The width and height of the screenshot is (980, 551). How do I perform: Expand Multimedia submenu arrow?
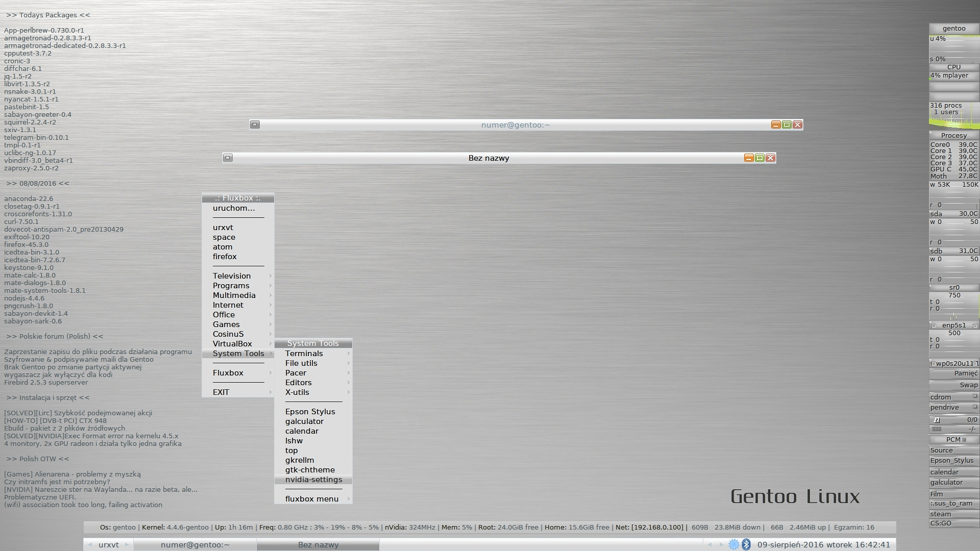270,295
